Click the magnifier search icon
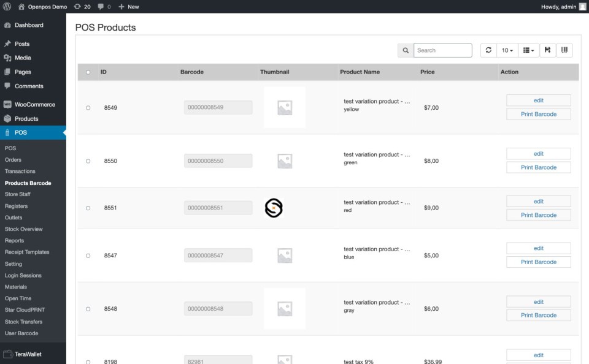This screenshot has width=589, height=364. tap(406, 50)
